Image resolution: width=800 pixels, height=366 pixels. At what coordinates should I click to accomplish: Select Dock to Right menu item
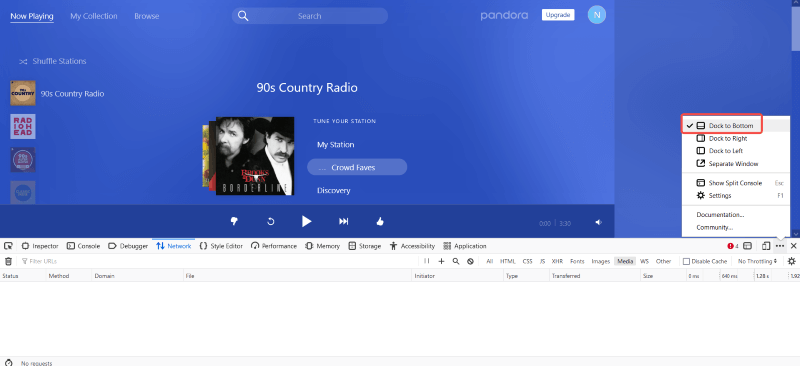tap(736, 138)
